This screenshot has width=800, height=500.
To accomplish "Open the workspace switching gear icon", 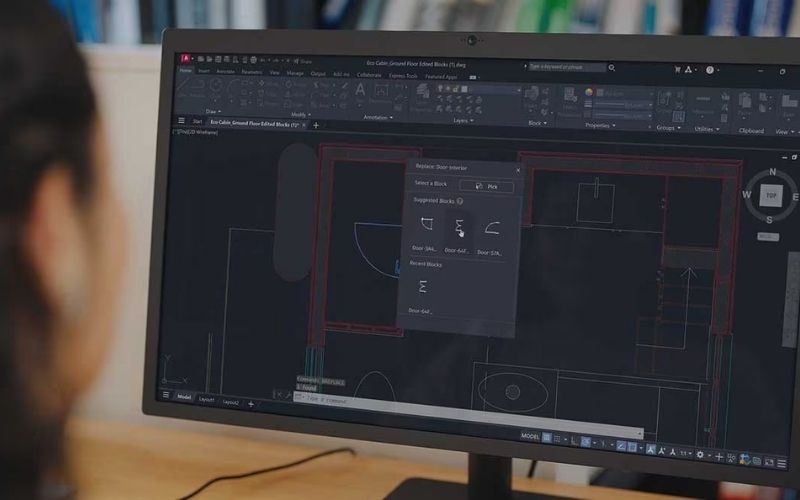I will (700, 455).
